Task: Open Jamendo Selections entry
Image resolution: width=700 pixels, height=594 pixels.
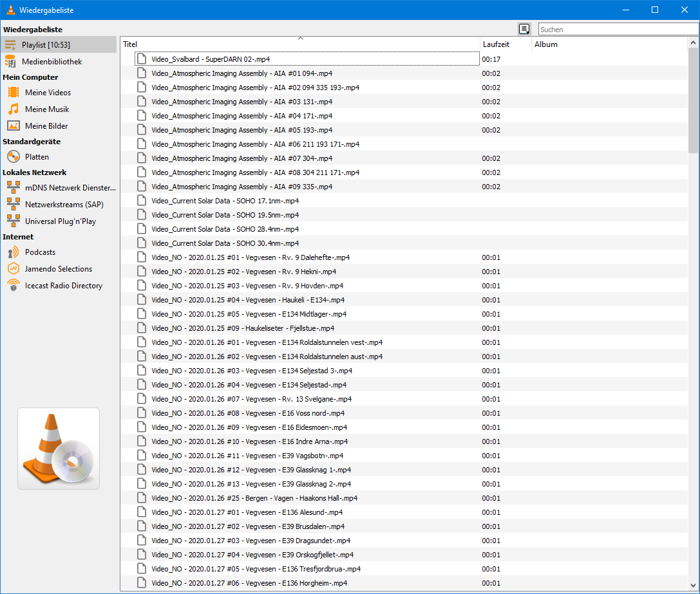Action: pos(58,269)
